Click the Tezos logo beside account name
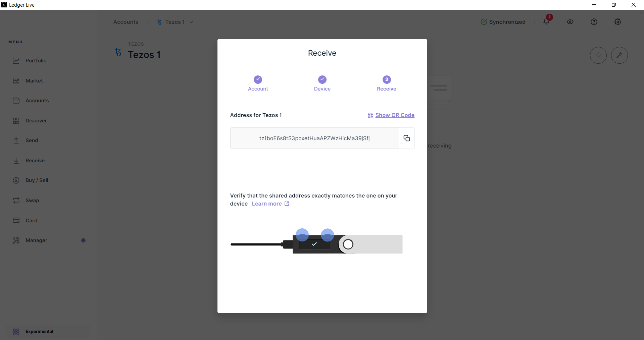 [x=118, y=52]
